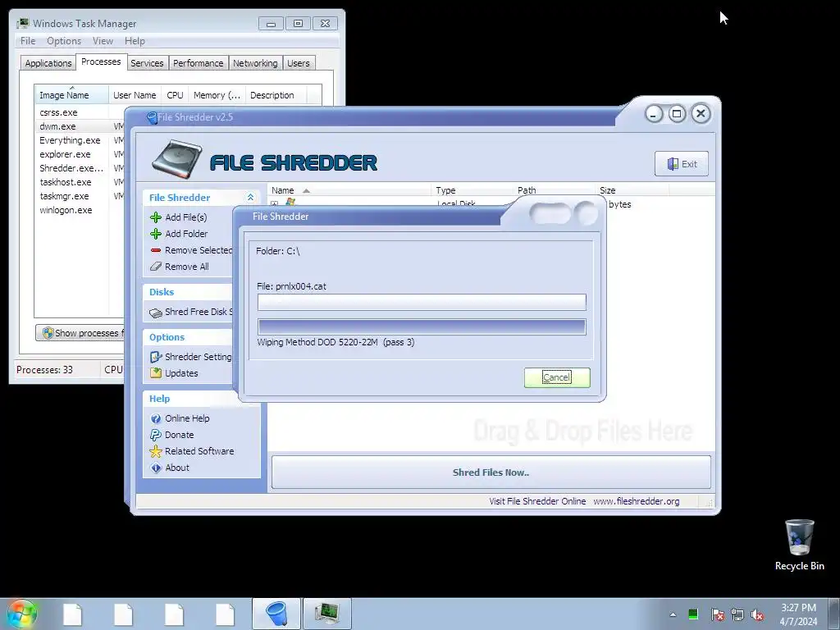The width and height of the screenshot is (840, 630).
Task: Click the Type column header
Action: pos(472,190)
